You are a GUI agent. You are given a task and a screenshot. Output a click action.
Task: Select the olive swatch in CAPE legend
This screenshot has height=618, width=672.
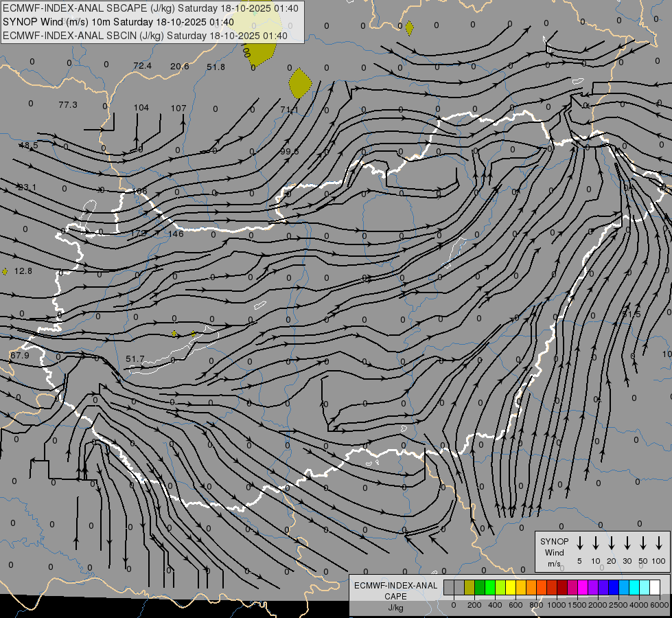tap(470, 587)
